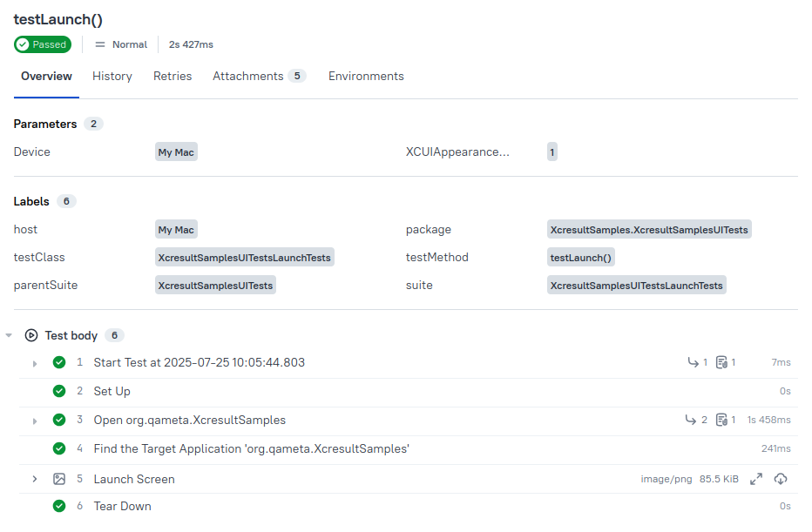Image resolution: width=812 pixels, height=532 pixels.
Task: Switch to the History tab
Action: click(112, 76)
